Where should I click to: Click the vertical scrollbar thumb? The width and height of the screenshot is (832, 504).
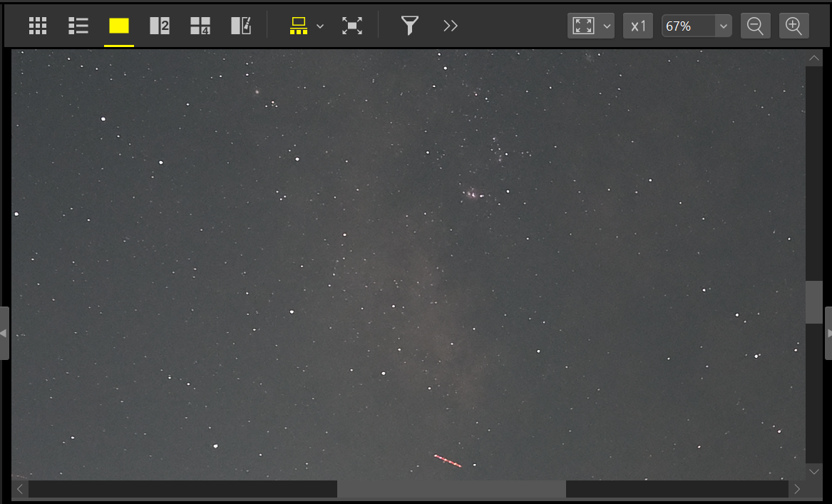pyautogui.click(x=813, y=302)
